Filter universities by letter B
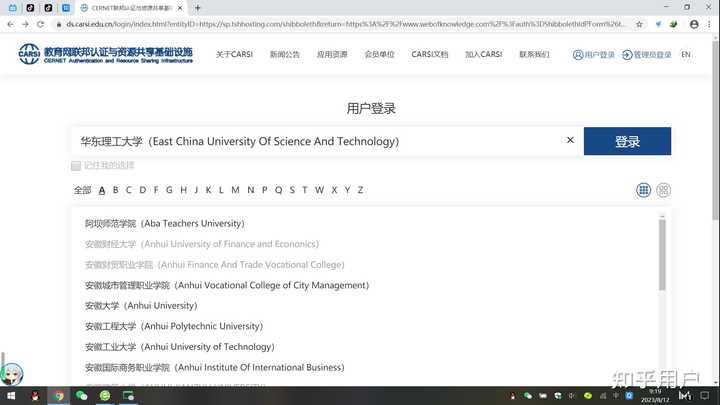This screenshot has width=720, height=405. (x=115, y=190)
